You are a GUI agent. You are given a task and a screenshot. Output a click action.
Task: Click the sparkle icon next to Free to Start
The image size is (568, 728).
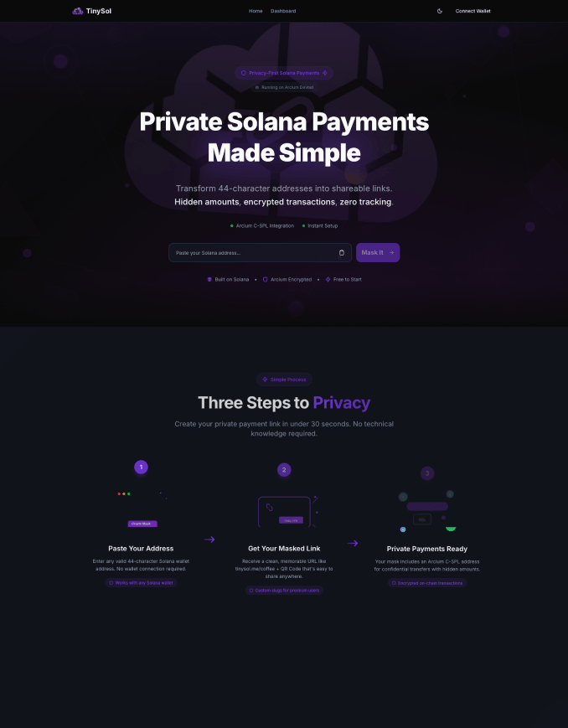coord(328,279)
